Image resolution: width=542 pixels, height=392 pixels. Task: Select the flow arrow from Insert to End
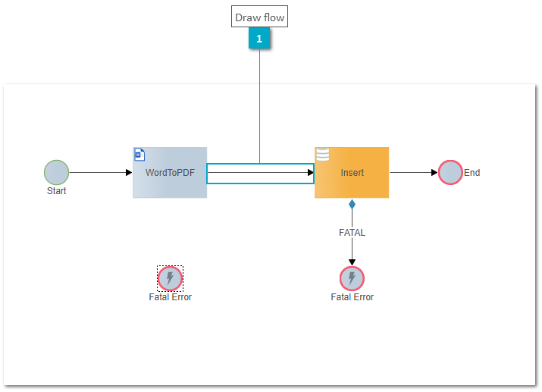coord(414,172)
